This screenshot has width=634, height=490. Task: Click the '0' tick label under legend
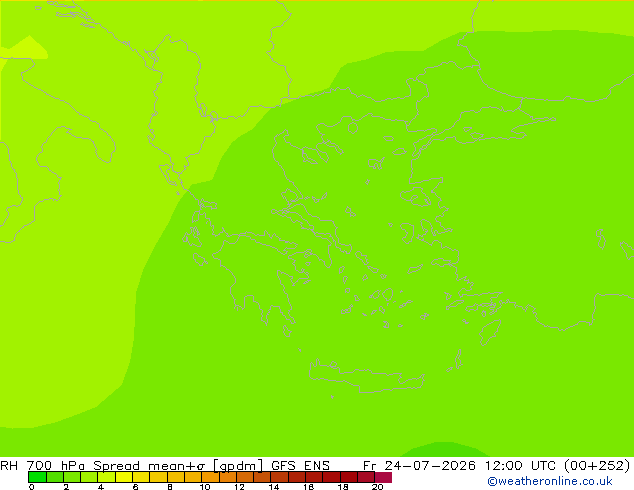[32, 487]
